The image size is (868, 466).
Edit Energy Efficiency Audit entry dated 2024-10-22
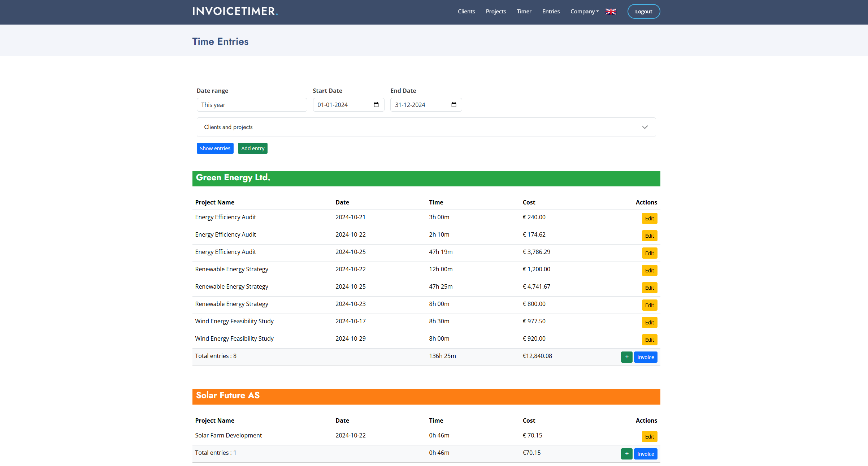point(649,236)
